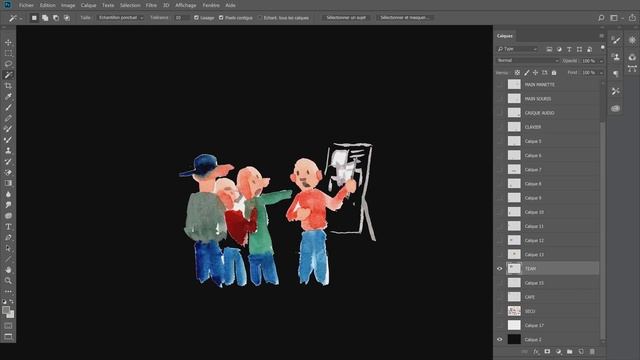Choose Add to Selection mode

tap(45, 18)
